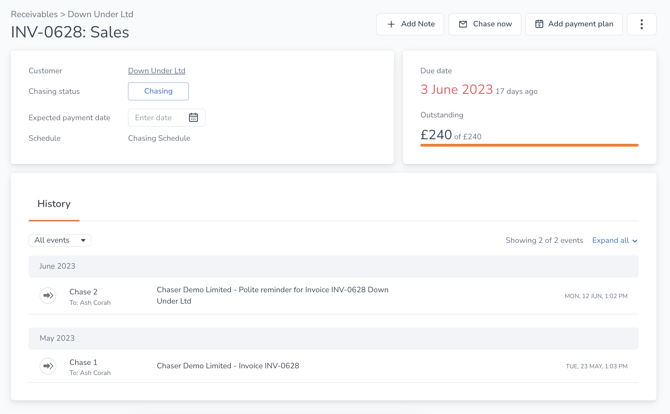Open the Chase 1 Invoice INV-0628 event
The image size is (670, 414).
point(333,366)
